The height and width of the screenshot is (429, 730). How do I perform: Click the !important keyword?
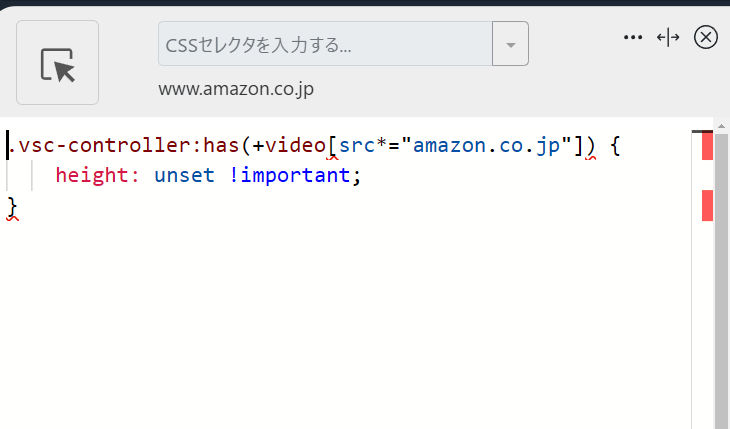pyautogui.click(x=290, y=176)
